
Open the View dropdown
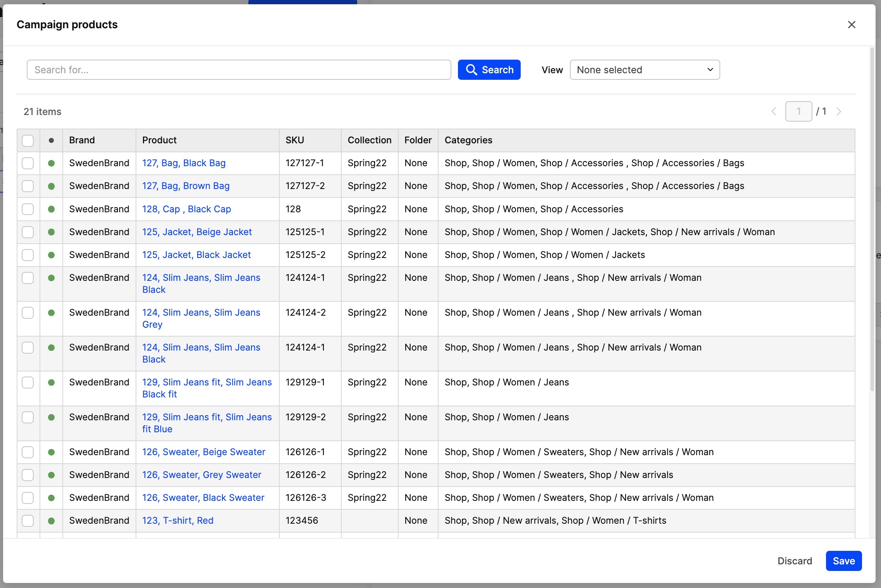(644, 70)
